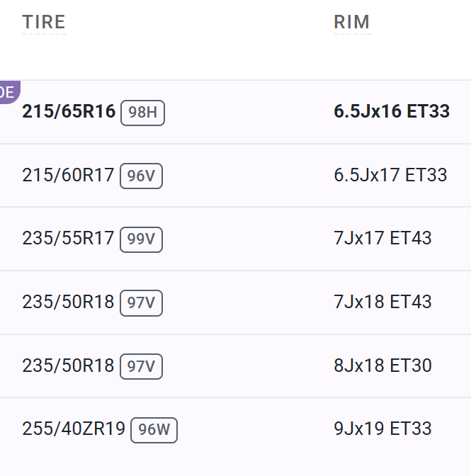Select the 255/40ZR19 tire size
471x476 pixels.
point(74,429)
